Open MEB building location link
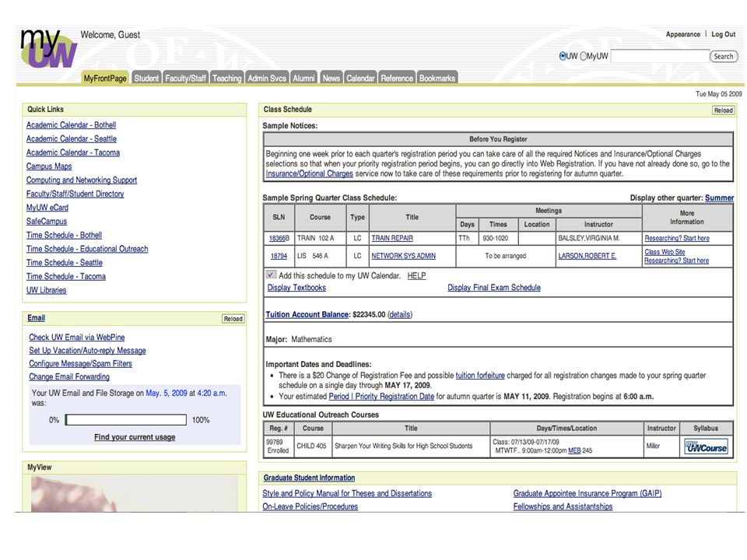The image size is (747, 560). pyautogui.click(x=574, y=450)
